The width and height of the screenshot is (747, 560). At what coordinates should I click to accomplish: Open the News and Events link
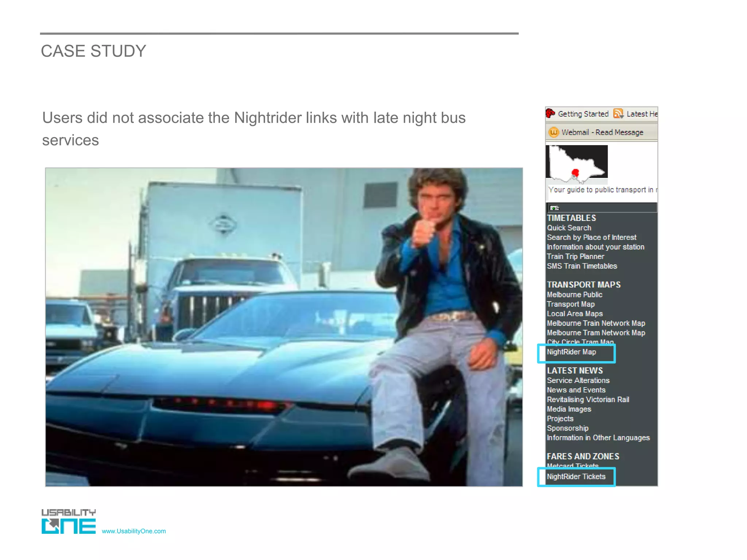(x=576, y=390)
